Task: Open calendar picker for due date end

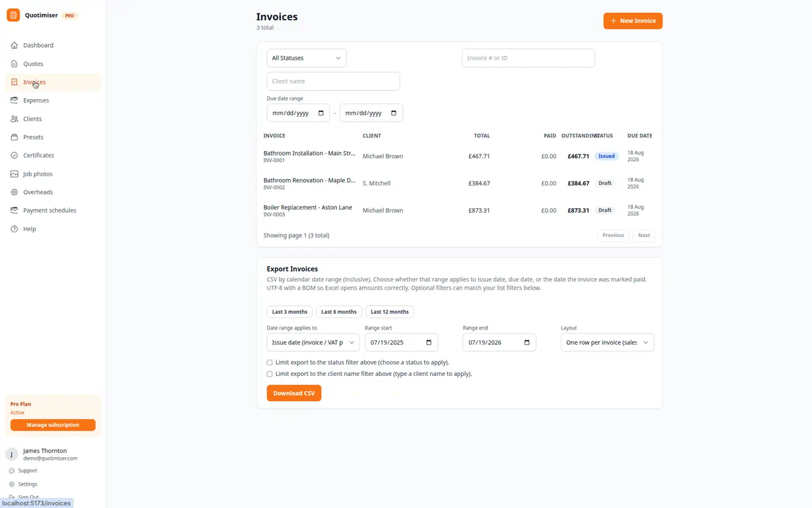Action: 394,113
